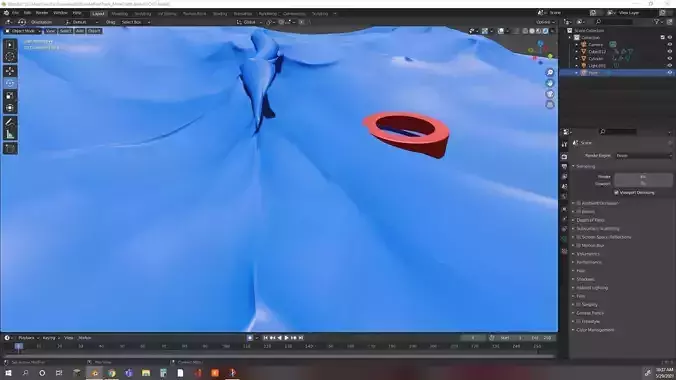Click the outliner filter funnel icon

click(656, 22)
